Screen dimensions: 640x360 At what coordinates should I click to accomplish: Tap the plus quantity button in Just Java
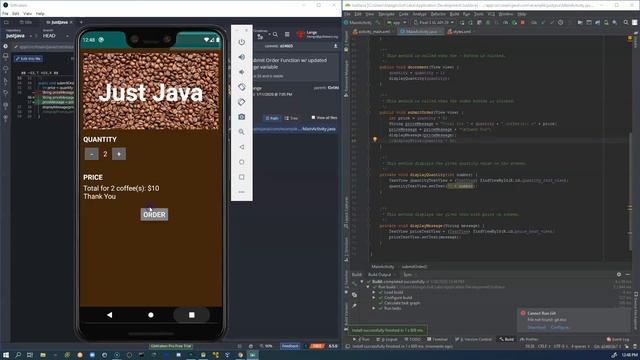tap(119, 154)
